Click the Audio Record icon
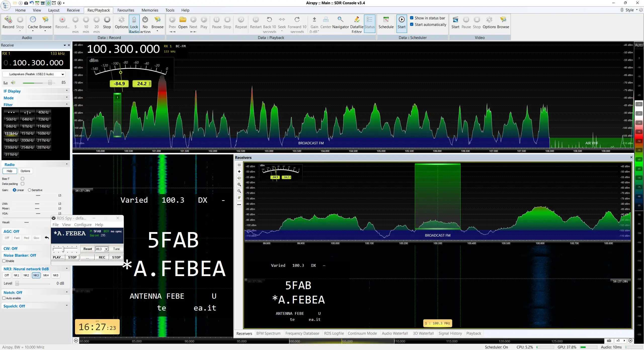The height and width of the screenshot is (350, 644). (8, 20)
